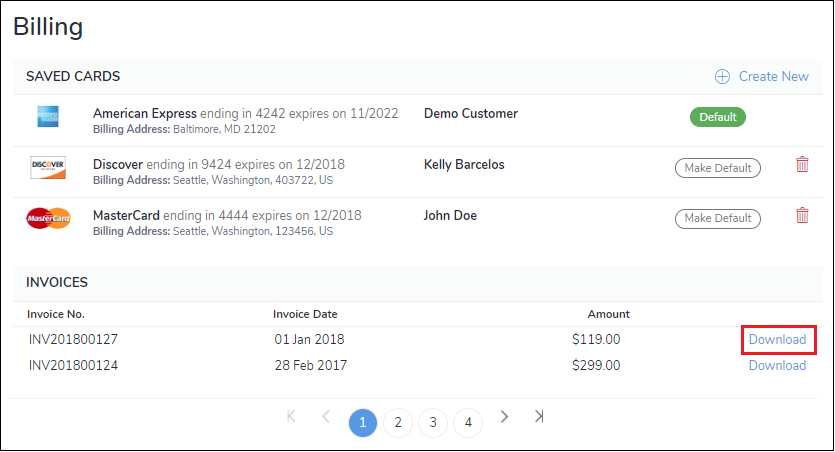The height and width of the screenshot is (452, 835).
Task: Delete the MasterCard using trash icon
Action: tap(801, 215)
